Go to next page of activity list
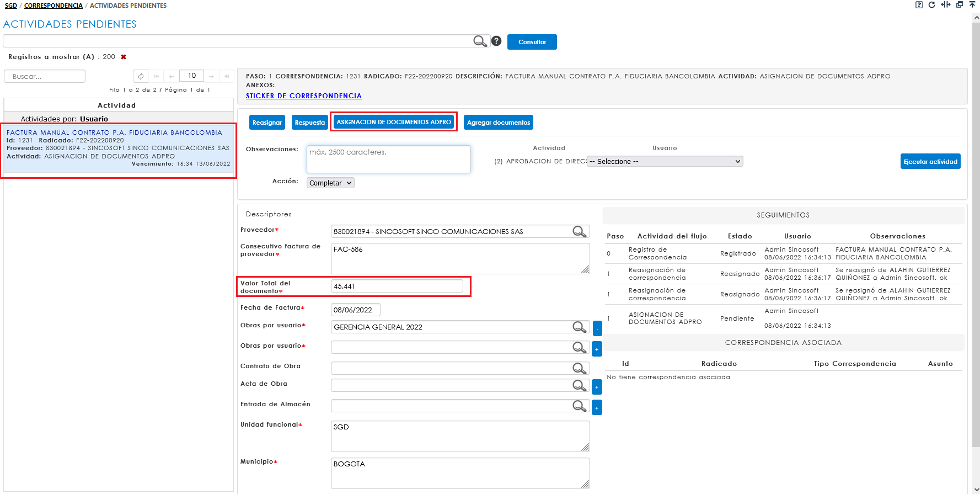This screenshot has width=980, height=494. (211, 76)
